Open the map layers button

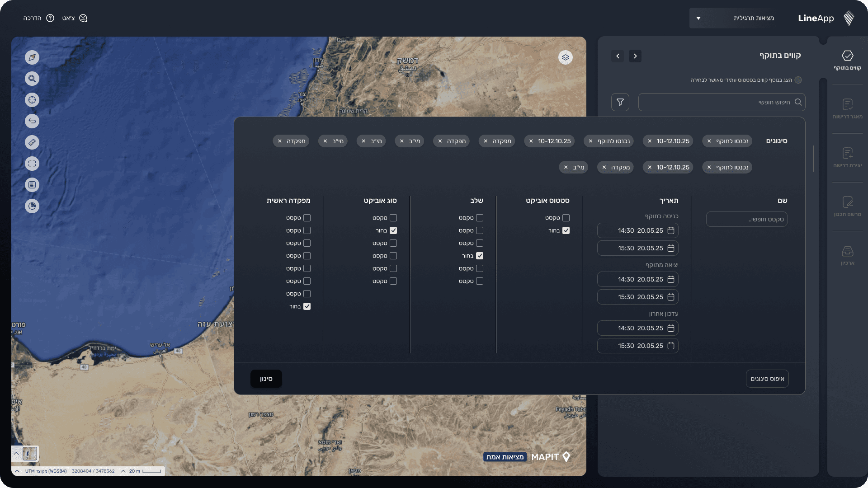click(565, 57)
